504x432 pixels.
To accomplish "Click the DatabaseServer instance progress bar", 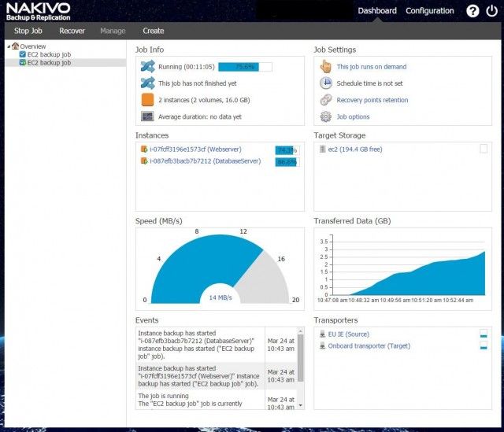I will tap(287, 162).
